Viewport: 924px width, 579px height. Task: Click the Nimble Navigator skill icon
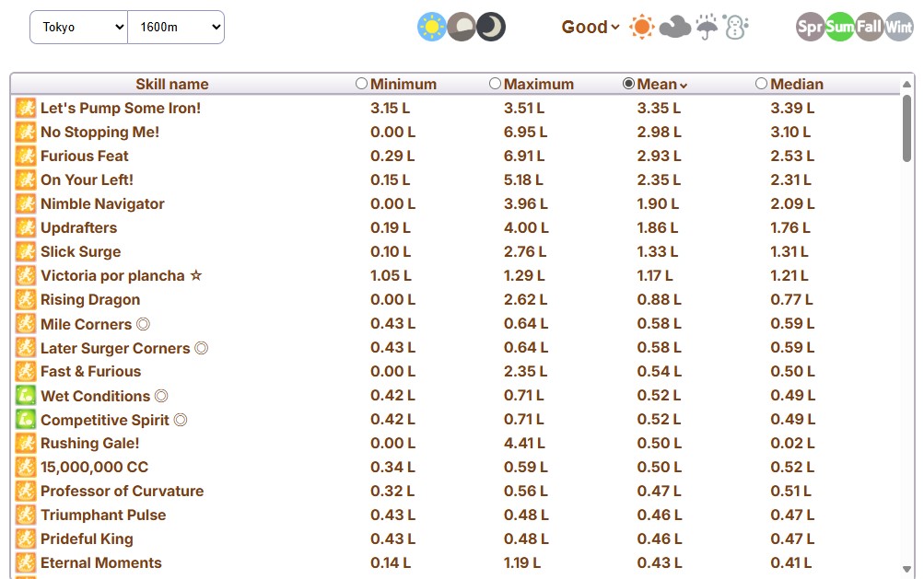[26, 203]
